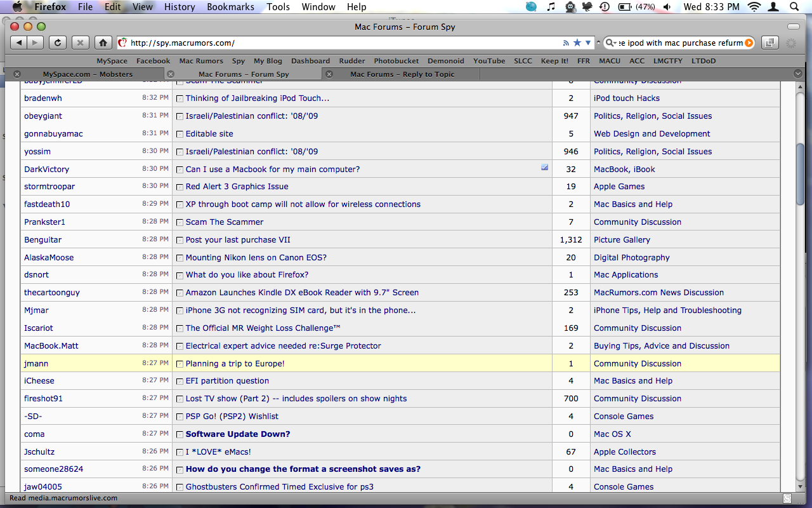Open the Firefox File menu
Screen dimensions: 812x508
point(85,7)
